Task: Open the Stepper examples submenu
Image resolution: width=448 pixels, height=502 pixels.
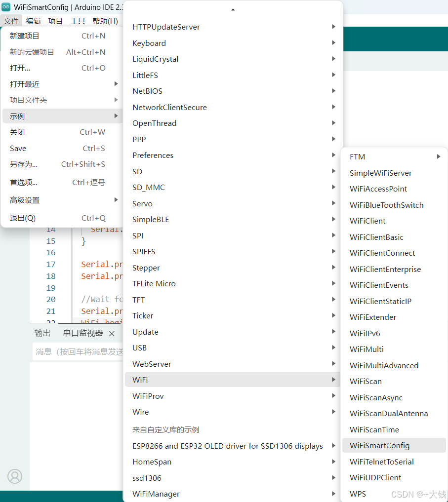Action: click(x=233, y=268)
